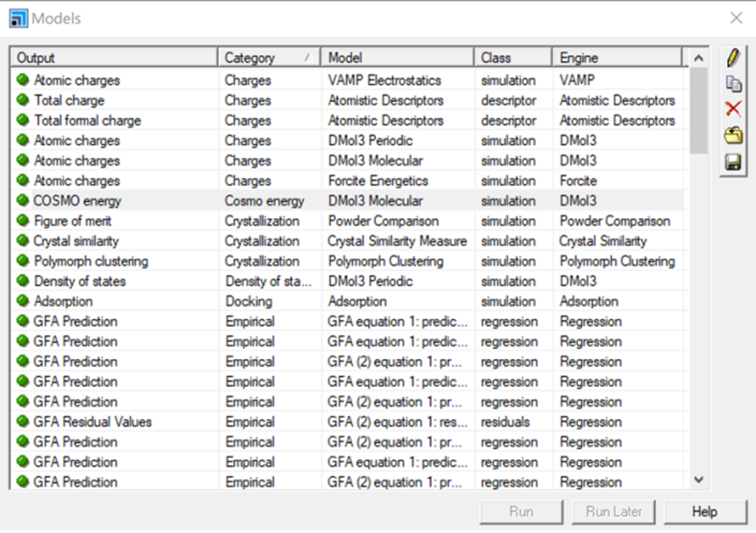The width and height of the screenshot is (756, 533).
Task: Click the Class column header
Action: tap(513, 58)
